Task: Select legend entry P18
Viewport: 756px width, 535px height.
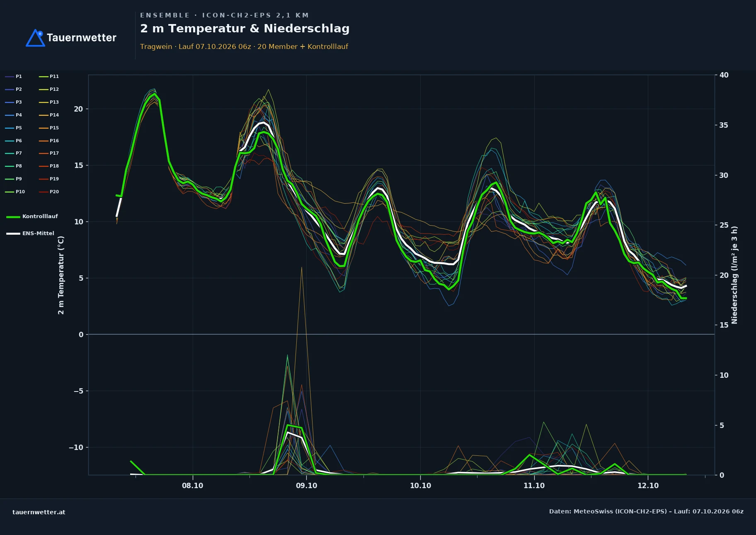Action: pyautogui.click(x=49, y=166)
